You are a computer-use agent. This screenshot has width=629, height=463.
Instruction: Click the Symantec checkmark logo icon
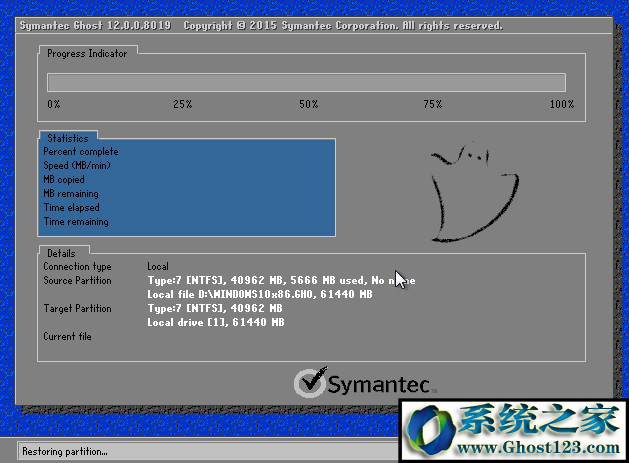pyautogui.click(x=310, y=382)
